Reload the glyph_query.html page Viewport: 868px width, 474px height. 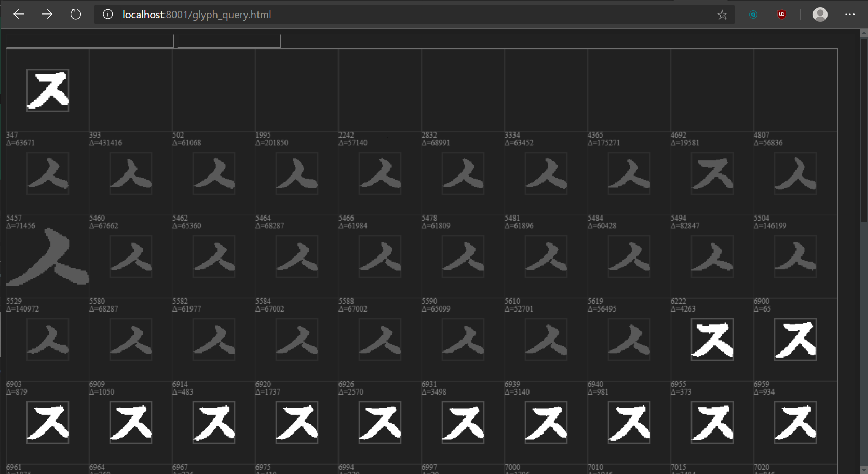point(76,15)
